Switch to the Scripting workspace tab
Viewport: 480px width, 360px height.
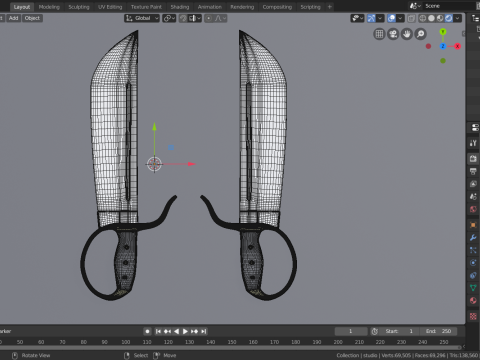tap(310, 7)
